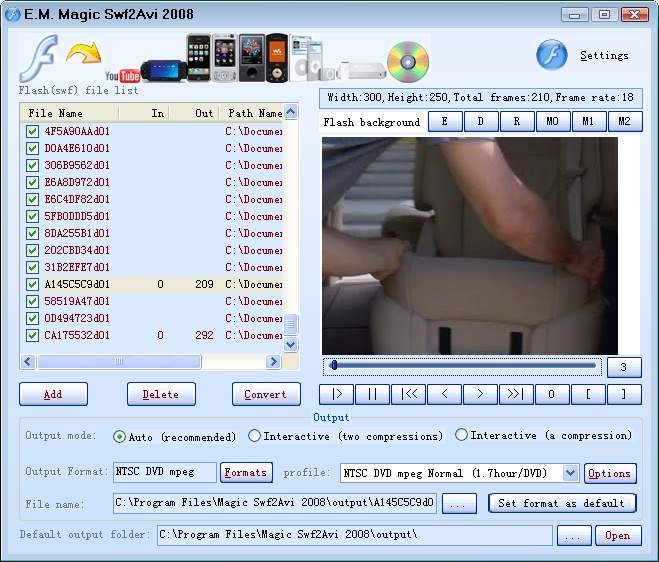Screen dimensions: 659x562
Task: Step forward one frame
Action: [480, 394]
